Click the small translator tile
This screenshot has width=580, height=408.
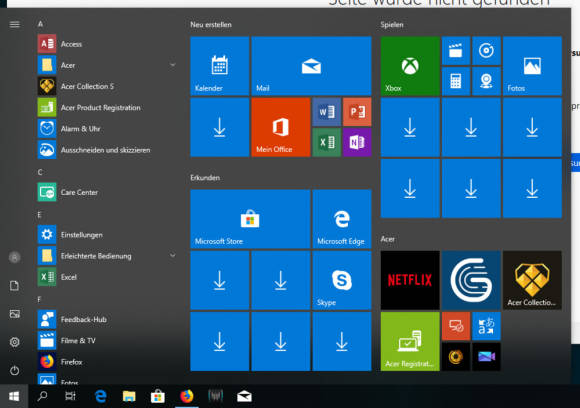(486, 326)
